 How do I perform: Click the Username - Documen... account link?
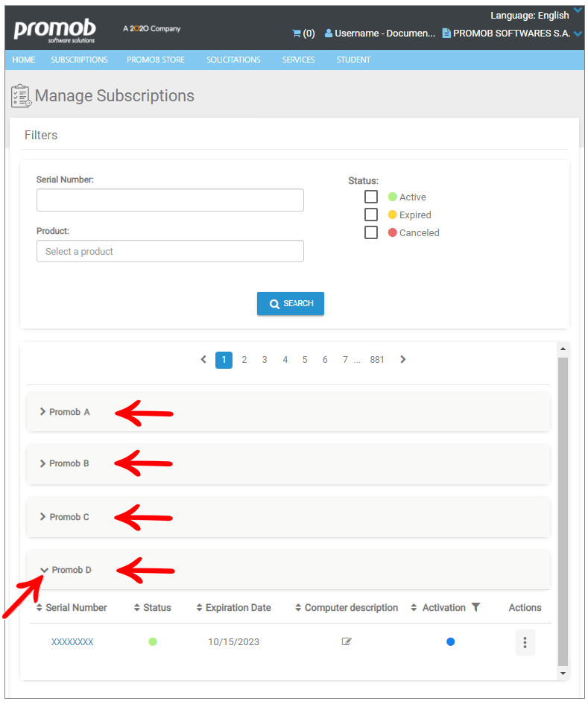coord(385,34)
